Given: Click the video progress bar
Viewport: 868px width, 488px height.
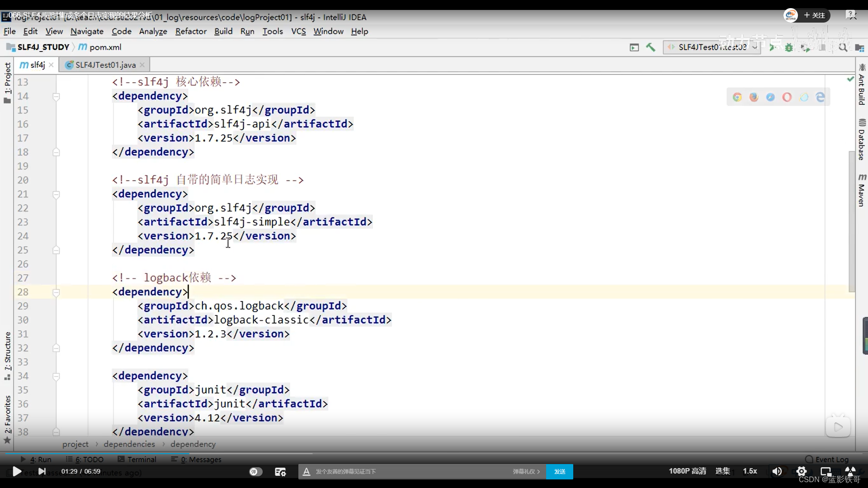Looking at the screenshot, I should point(434,453).
